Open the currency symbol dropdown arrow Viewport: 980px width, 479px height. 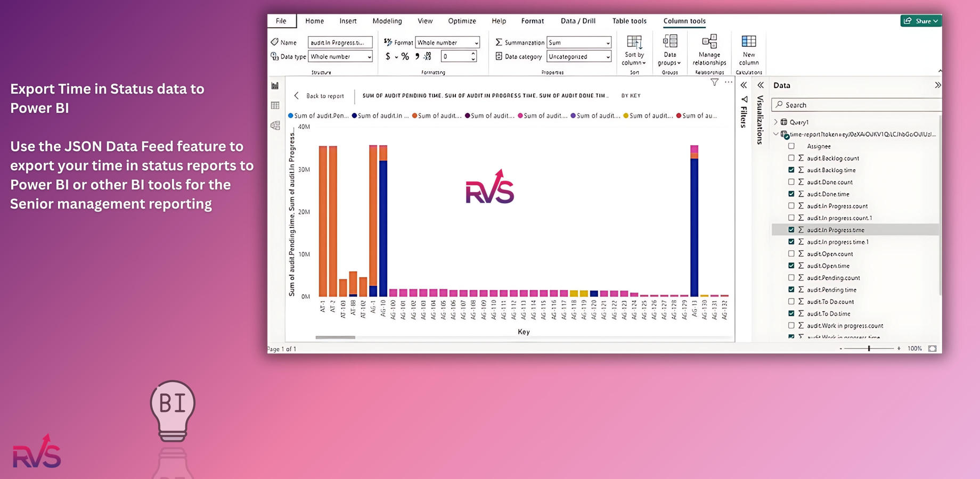coord(396,57)
